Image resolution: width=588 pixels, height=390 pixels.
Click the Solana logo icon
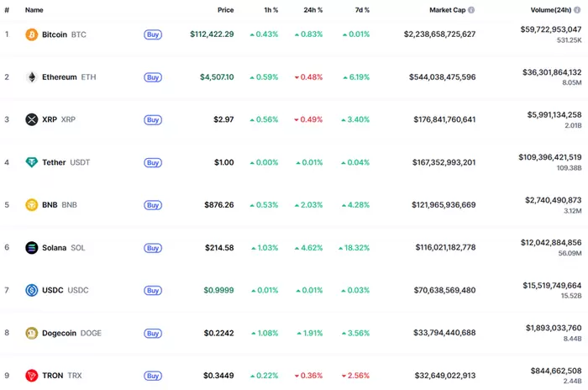point(32,248)
